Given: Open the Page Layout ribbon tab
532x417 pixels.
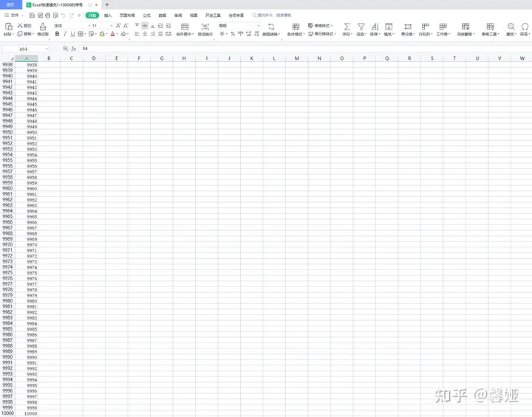Looking at the screenshot, I should (127, 15).
